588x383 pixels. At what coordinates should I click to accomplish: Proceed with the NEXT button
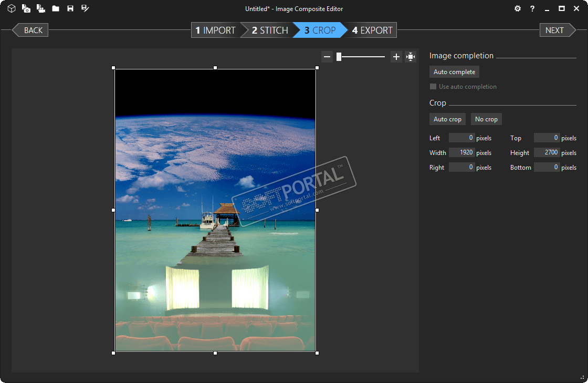(558, 30)
